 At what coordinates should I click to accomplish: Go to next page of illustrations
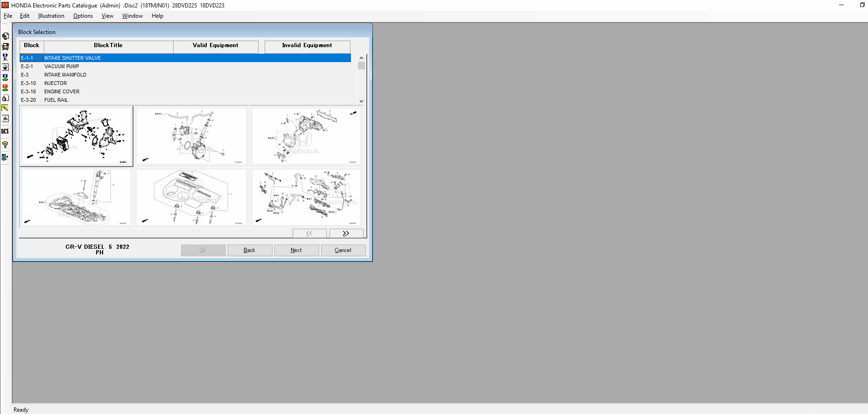[x=346, y=233]
